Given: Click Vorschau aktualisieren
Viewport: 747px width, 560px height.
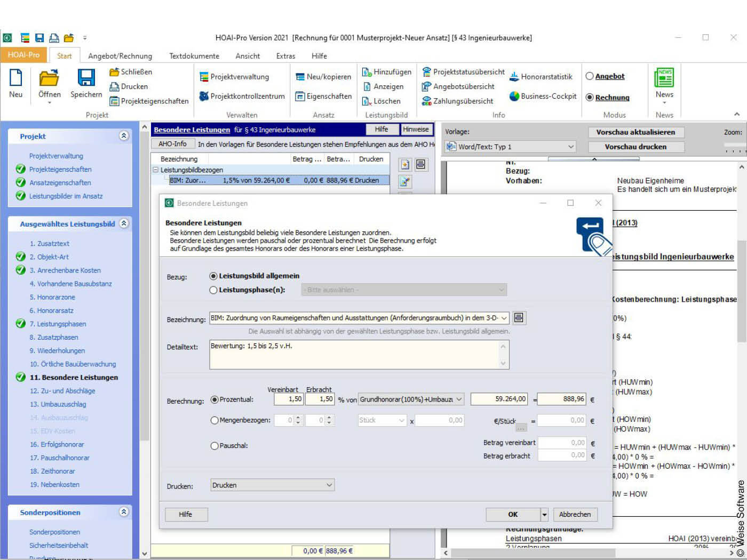Looking at the screenshot, I should click(x=636, y=132).
